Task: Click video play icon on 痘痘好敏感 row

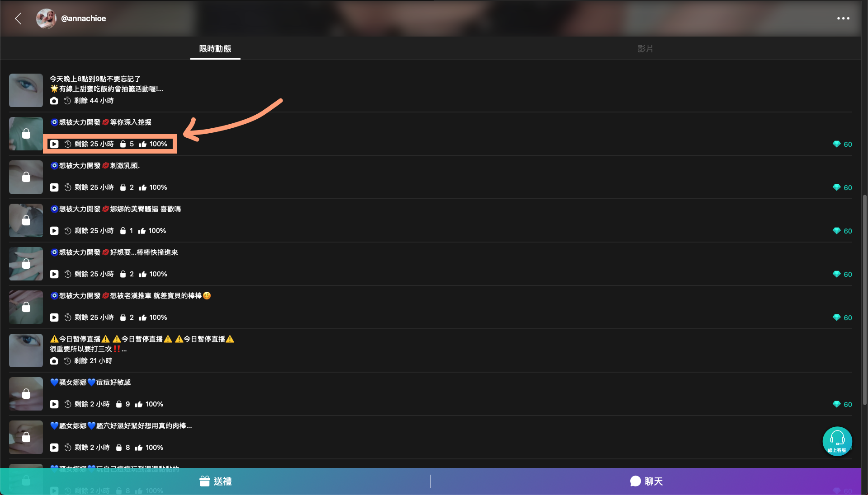Action: [54, 404]
